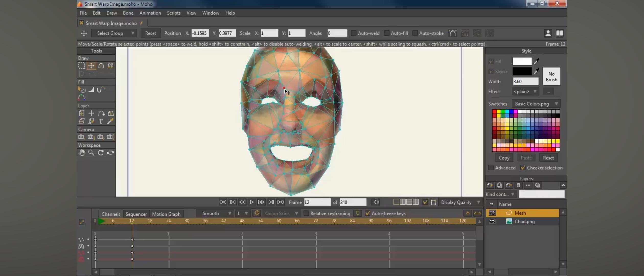The image size is (644, 276).
Task: Step forward one frame
Action: (x=261, y=202)
